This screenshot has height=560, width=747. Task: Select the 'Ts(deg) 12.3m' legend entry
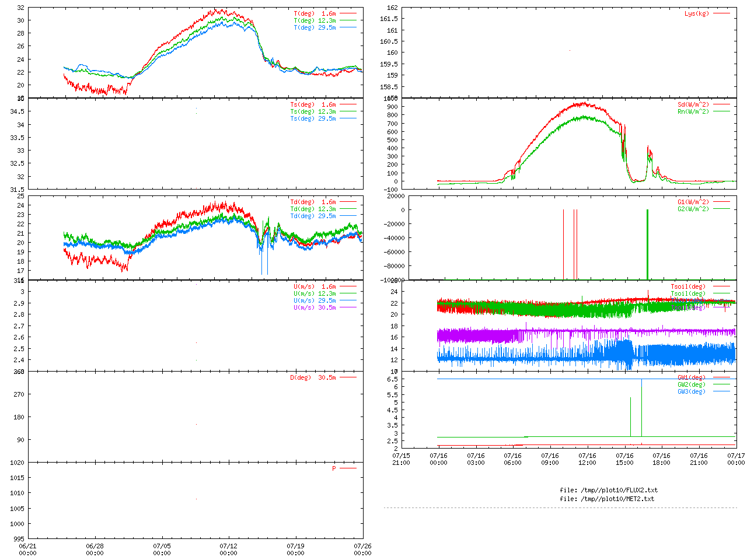pos(313,112)
